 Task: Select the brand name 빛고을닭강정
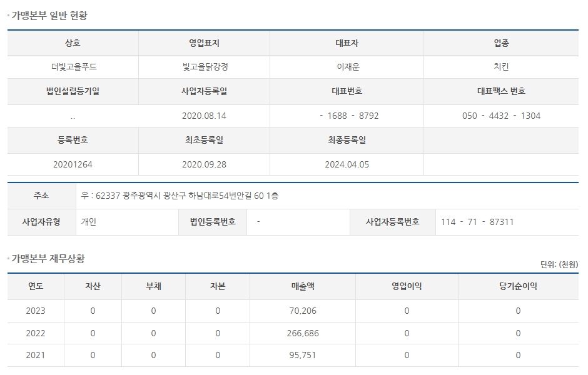click(205, 67)
